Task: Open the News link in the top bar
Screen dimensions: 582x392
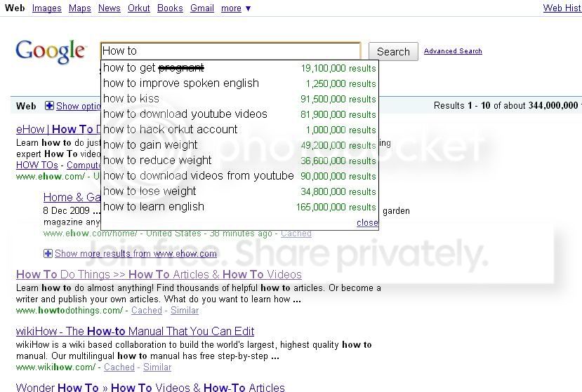Action: (109, 8)
